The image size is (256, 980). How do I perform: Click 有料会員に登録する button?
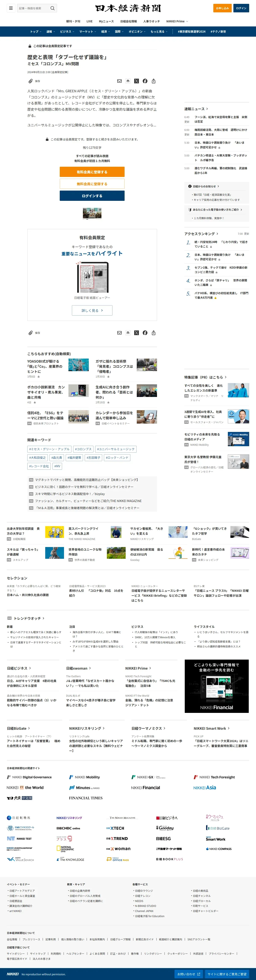coord(92,172)
